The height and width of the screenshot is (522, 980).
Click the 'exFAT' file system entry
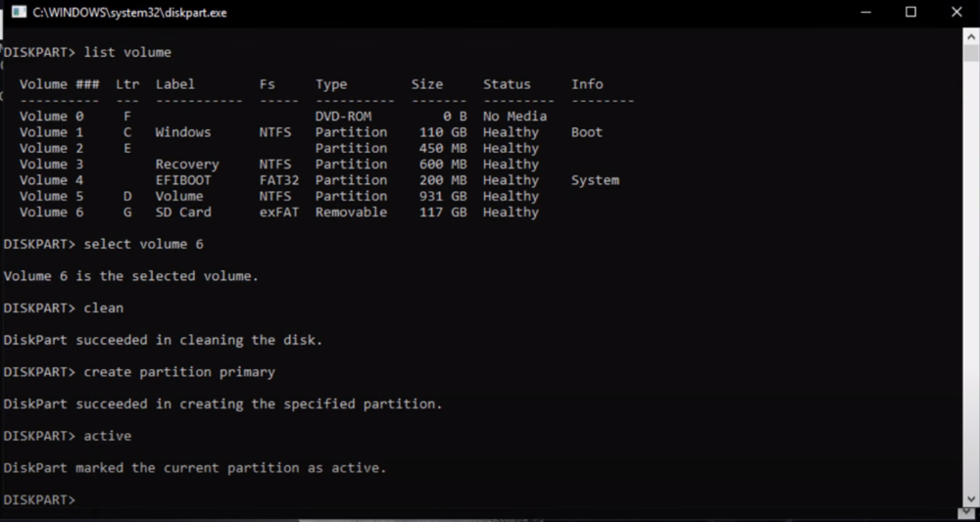(x=279, y=212)
